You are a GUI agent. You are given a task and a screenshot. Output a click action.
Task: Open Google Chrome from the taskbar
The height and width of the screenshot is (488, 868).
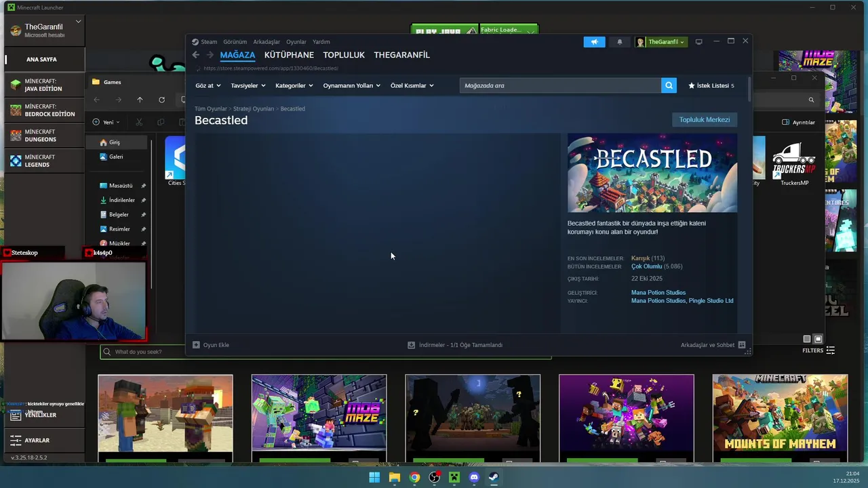414,477
